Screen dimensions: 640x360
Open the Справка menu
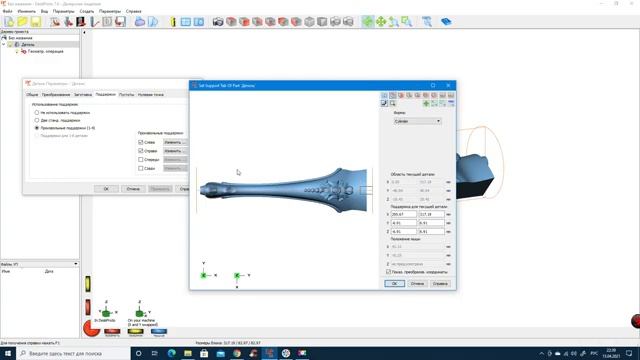click(x=133, y=11)
